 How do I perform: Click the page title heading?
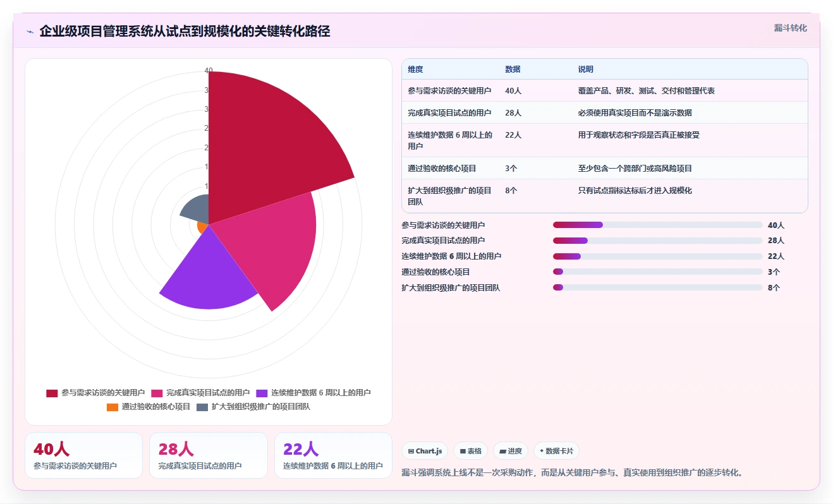(x=185, y=32)
